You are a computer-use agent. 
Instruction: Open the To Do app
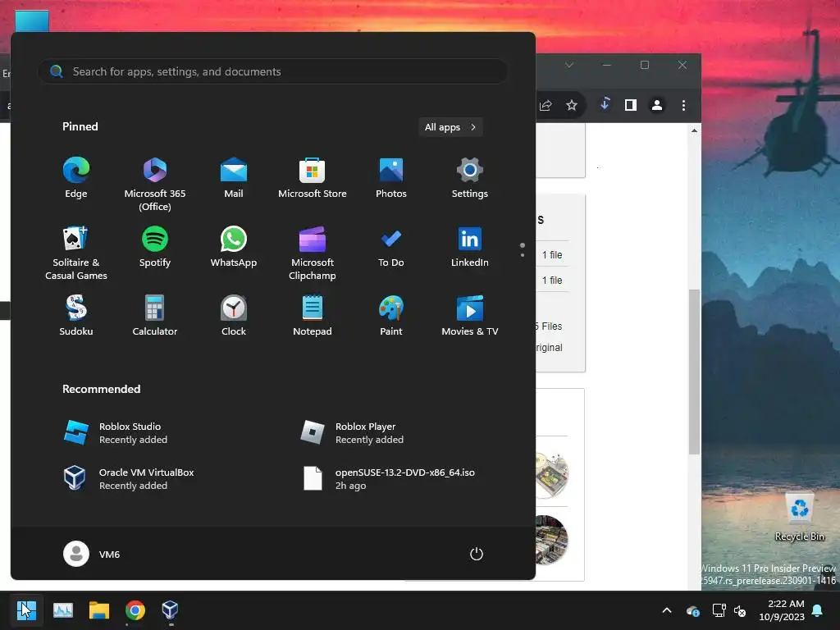pos(391,246)
